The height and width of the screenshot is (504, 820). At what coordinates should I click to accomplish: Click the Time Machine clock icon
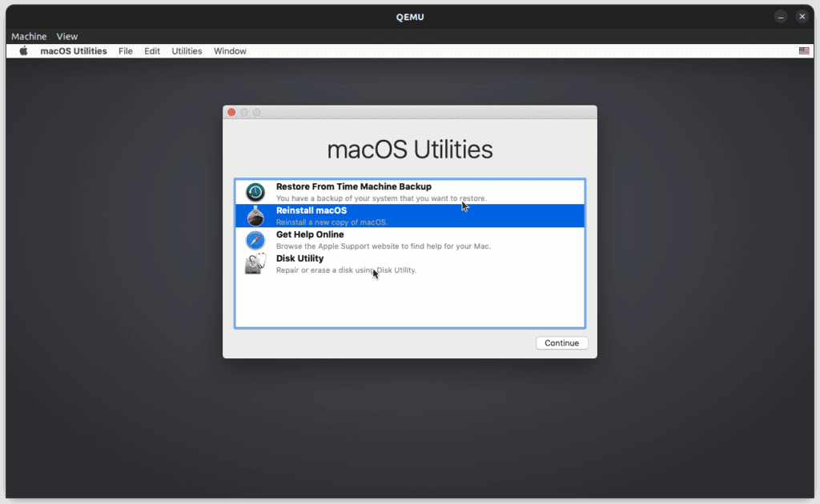pyautogui.click(x=255, y=192)
